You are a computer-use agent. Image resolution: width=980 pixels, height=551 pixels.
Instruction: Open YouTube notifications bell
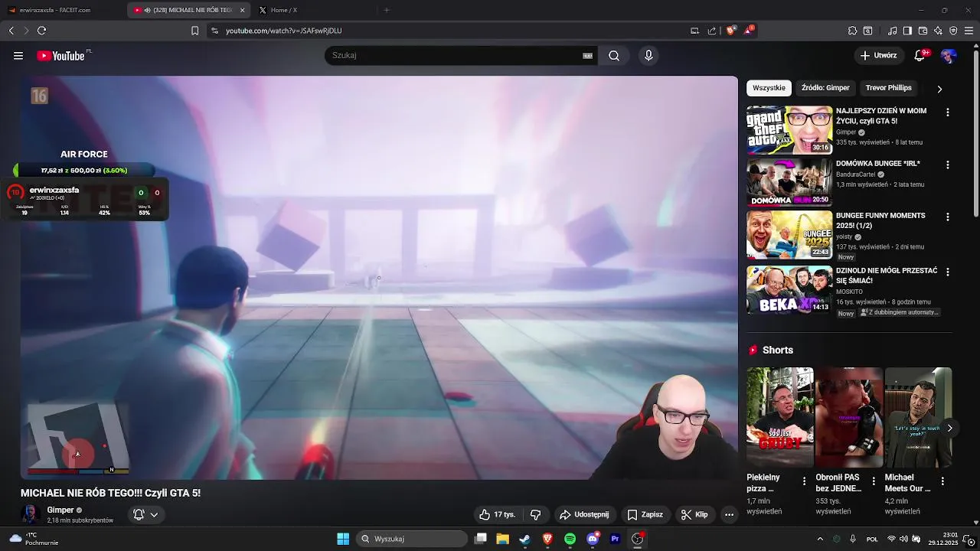920,56
